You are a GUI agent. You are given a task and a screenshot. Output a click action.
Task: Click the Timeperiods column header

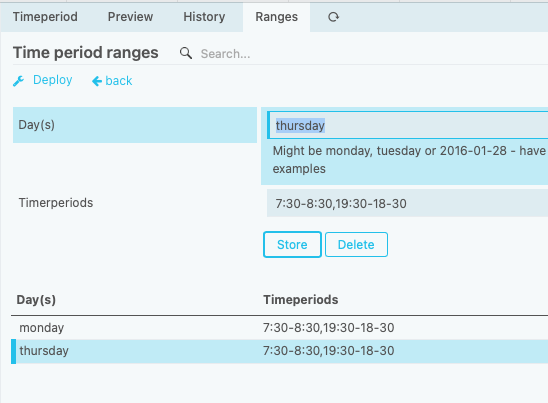pyautogui.click(x=301, y=300)
